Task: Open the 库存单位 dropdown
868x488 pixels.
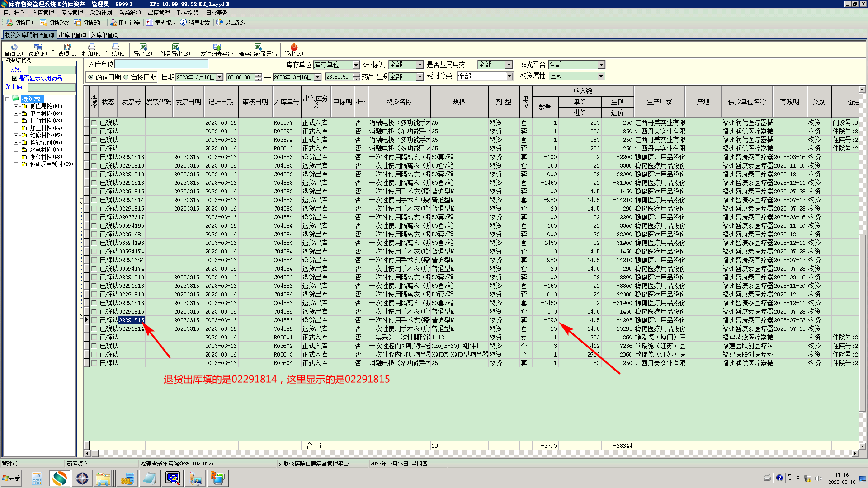Action: 356,65
